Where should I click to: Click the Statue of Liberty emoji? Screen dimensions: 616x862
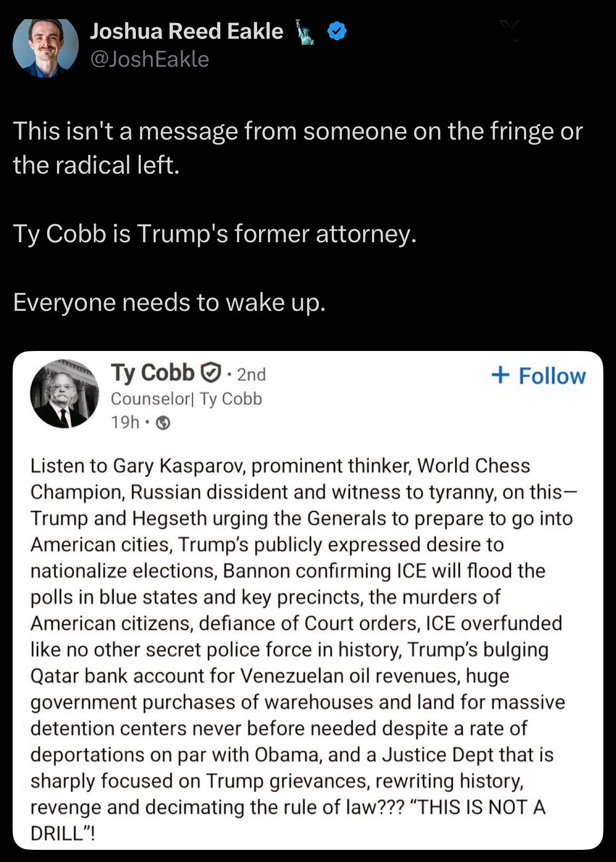click(305, 32)
